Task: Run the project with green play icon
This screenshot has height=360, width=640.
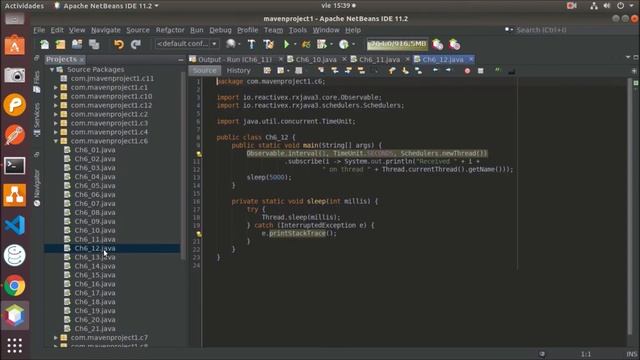Action: point(286,44)
